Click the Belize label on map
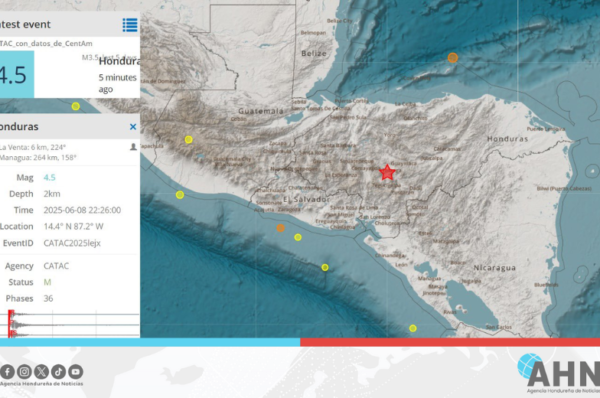The height and width of the screenshot is (398, 600). tap(314, 54)
